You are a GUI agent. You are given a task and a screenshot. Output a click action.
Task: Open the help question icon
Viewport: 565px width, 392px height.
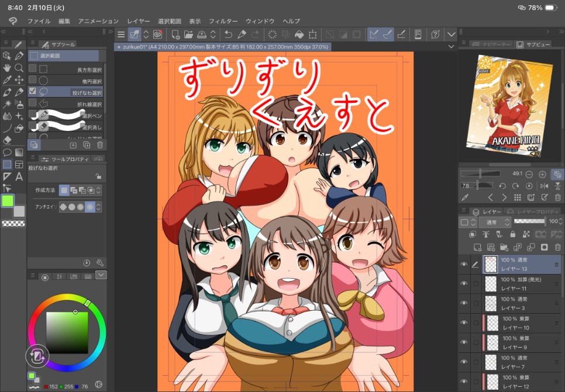[x=435, y=34]
